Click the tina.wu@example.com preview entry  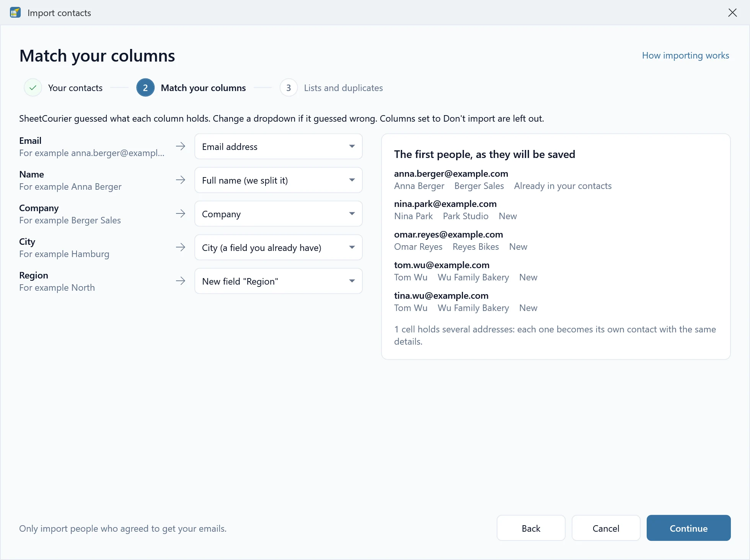click(x=441, y=296)
